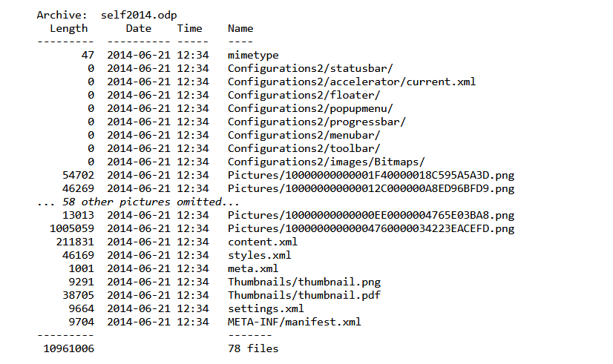Click the meta.xml filename

click(x=253, y=268)
